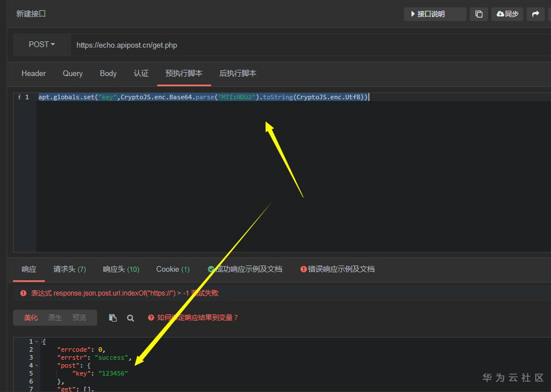Click the share arrow icon in the top bar
This screenshot has width=551, height=392.
pos(535,14)
